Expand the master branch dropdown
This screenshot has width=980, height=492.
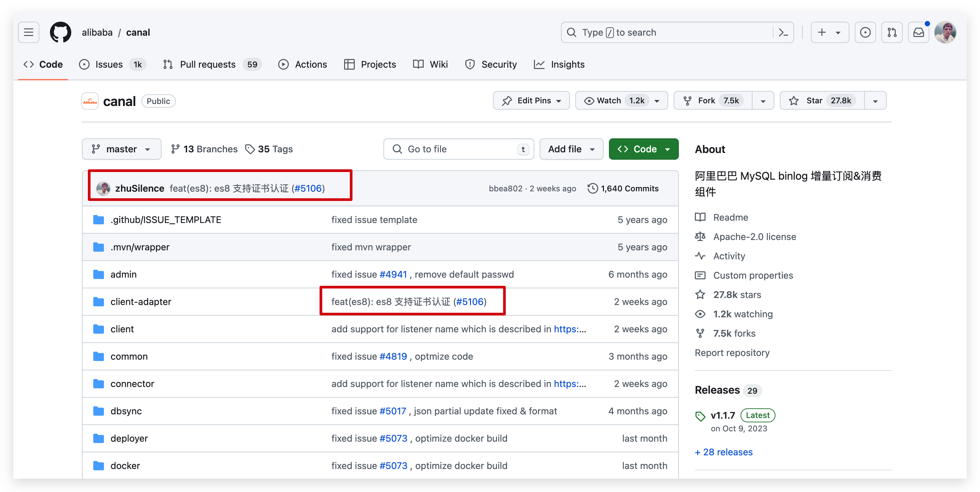tap(121, 149)
